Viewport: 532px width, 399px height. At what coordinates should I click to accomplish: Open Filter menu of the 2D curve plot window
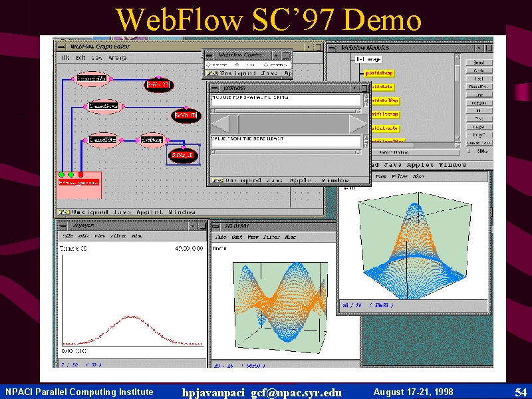[118, 236]
